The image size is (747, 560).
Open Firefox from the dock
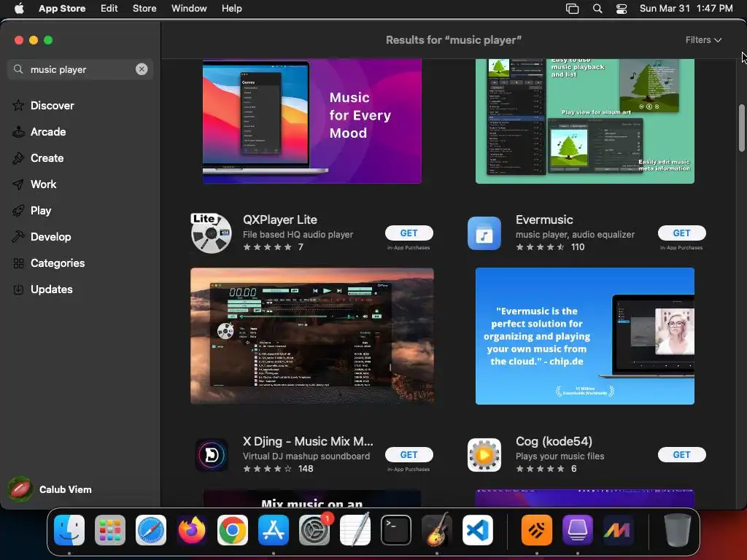(192, 530)
